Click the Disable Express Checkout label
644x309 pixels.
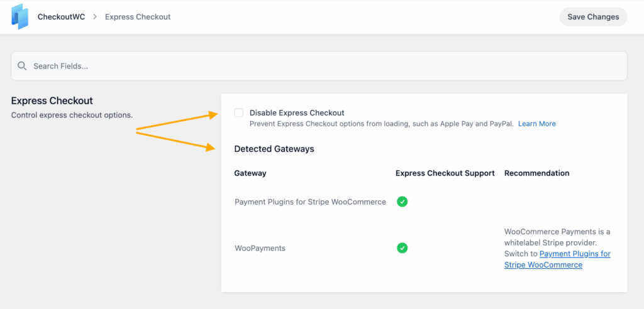click(297, 112)
